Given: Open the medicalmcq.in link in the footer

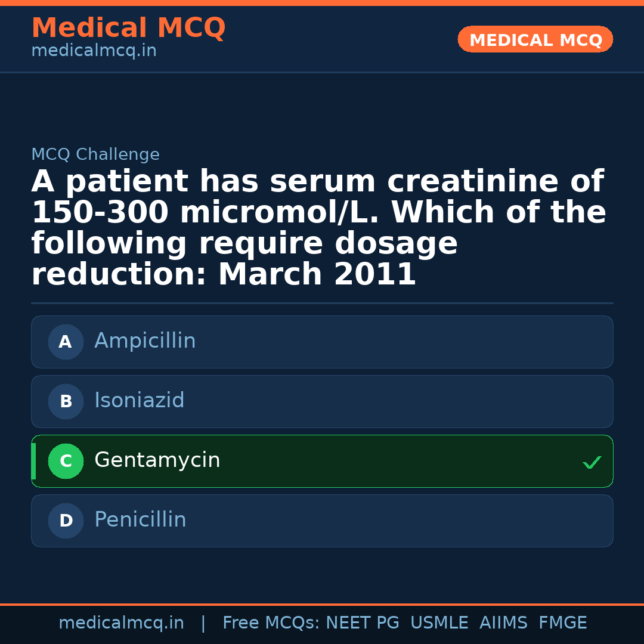Looking at the screenshot, I should [x=121, y=623].
